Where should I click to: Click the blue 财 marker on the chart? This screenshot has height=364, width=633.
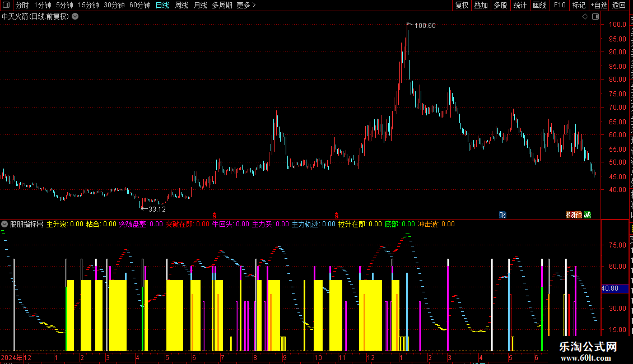(502, 214)
